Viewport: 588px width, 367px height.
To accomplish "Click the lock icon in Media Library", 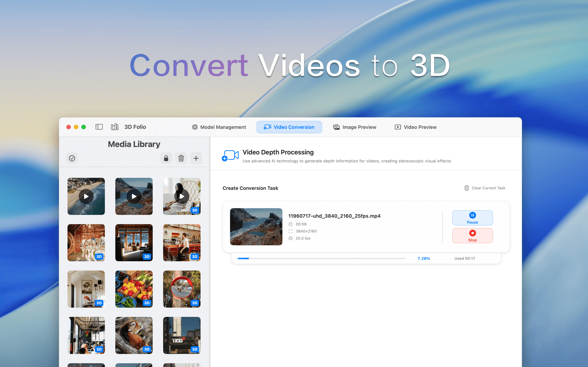I will click(x=166, y=158).
